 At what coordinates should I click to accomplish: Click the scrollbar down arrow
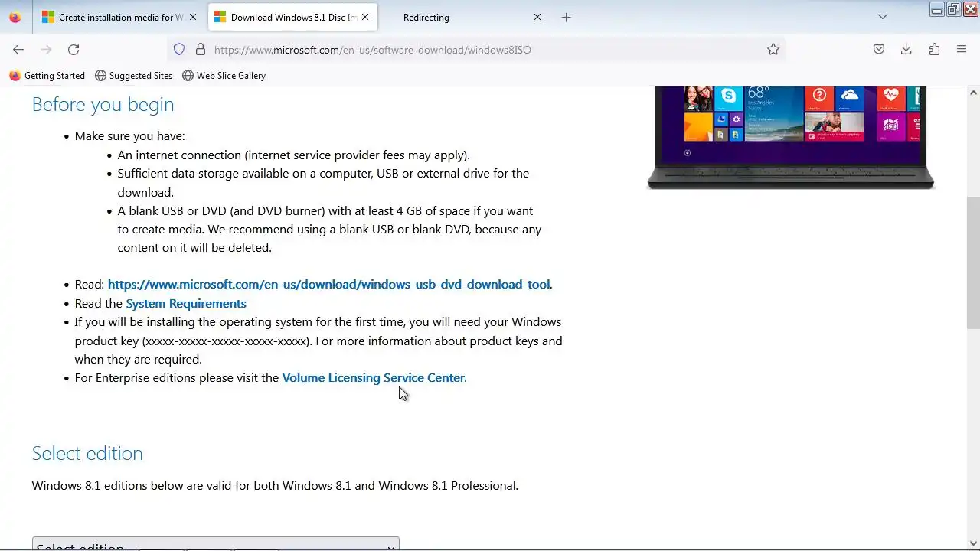pyautogui.click(x=973, y=543)
